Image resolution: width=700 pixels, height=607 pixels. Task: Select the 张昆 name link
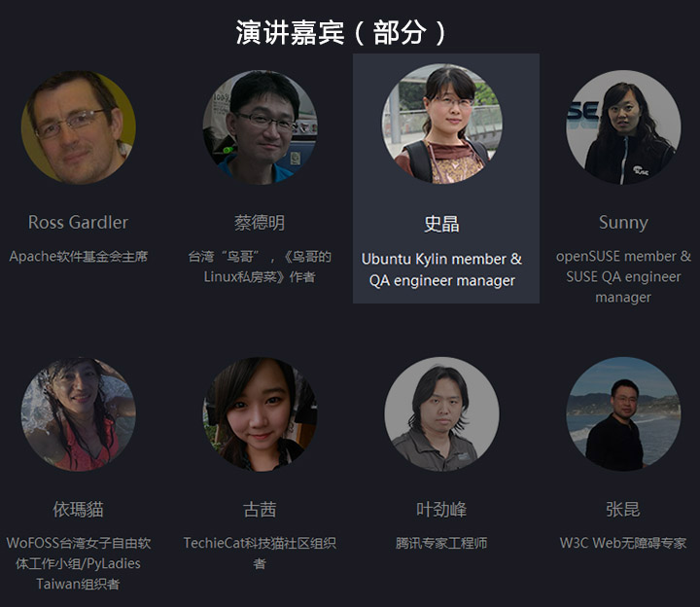click(623, 509)
